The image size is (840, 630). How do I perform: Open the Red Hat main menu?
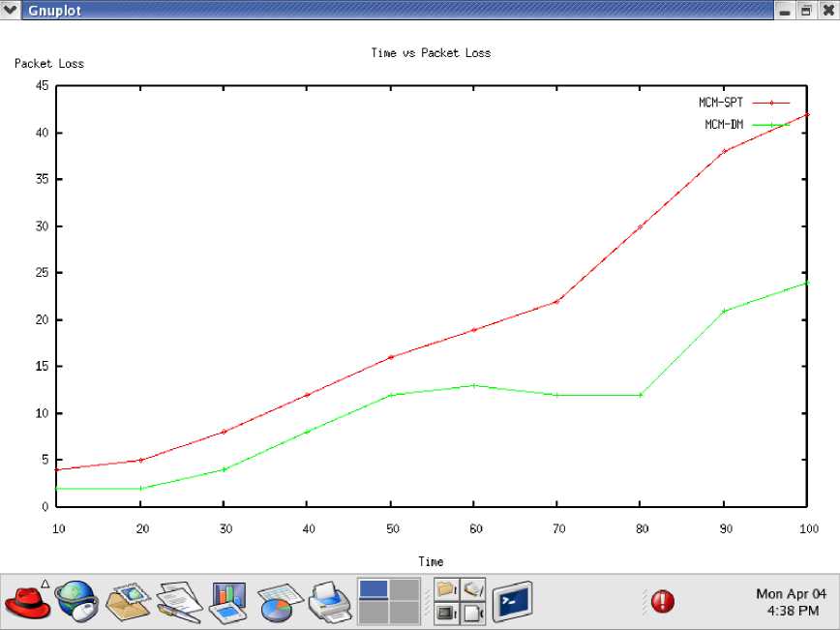(28, 602)
